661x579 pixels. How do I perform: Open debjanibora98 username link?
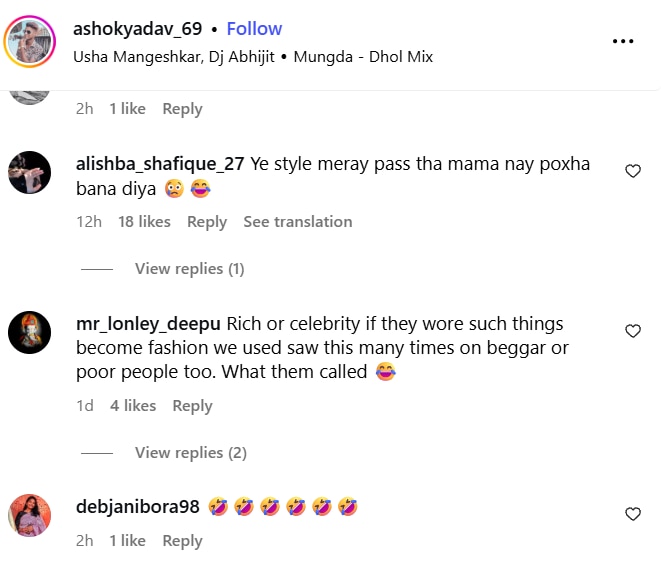pyautogui.click(x=138, y=507)
